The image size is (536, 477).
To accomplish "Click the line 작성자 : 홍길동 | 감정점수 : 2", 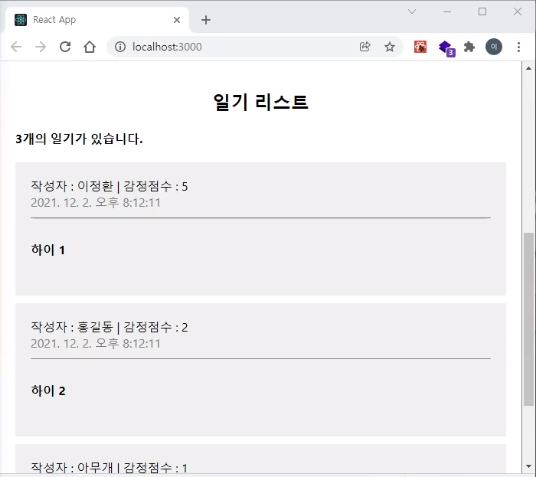I will tap(109, 327).
